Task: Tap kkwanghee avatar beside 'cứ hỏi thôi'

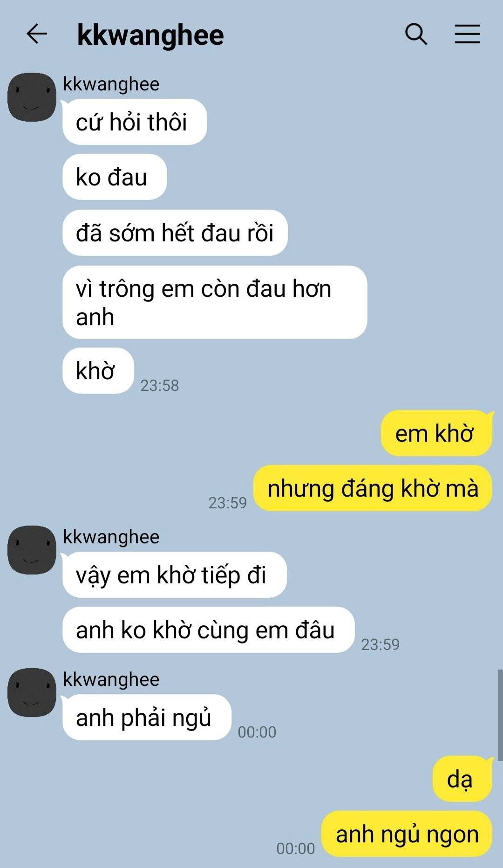Action: point(32,97)
